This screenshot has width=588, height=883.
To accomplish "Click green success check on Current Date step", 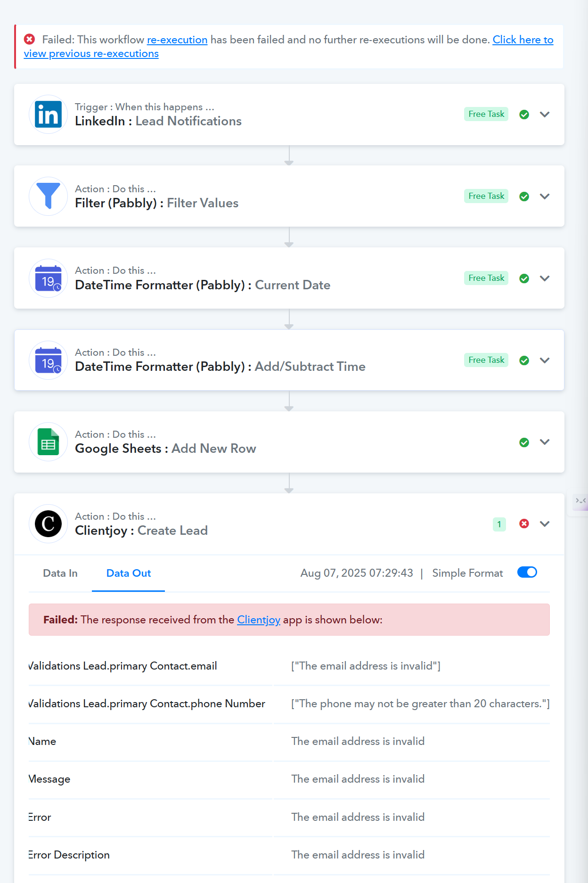I will [524, 278].
